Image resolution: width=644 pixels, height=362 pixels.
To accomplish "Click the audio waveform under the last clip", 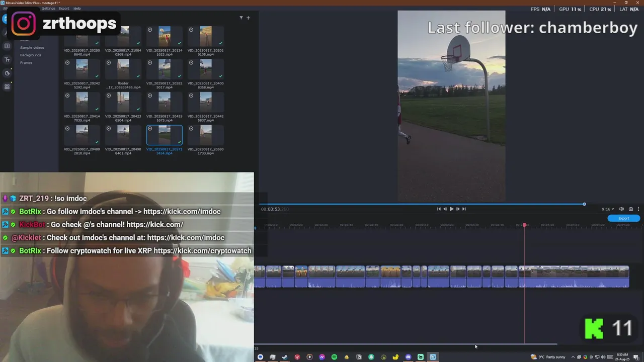I will point(574,283).
